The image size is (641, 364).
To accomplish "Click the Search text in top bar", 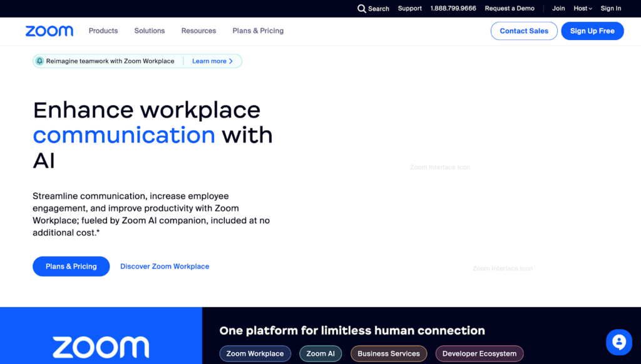I will 379,9.
